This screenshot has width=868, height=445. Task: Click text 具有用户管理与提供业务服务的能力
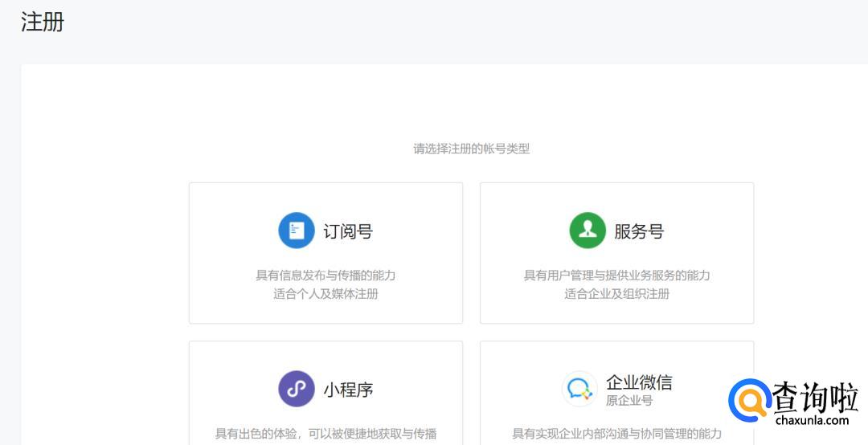[x=616, y=275]
